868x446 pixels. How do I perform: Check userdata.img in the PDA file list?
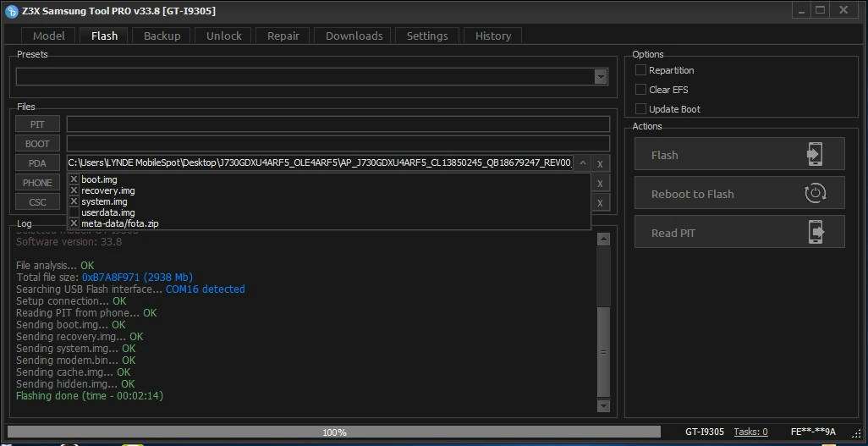(x=74, y=212)
